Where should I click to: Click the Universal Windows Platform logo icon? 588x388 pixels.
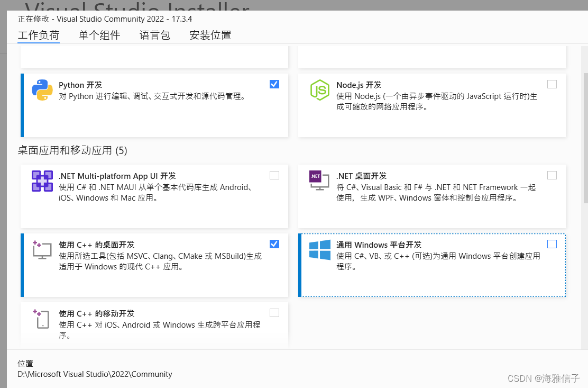[320, 250]
